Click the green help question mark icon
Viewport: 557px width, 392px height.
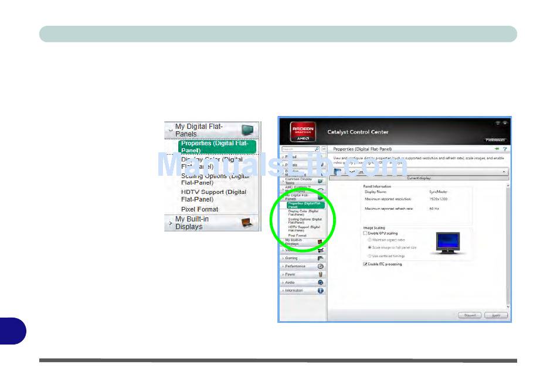[x=504, y=149]
